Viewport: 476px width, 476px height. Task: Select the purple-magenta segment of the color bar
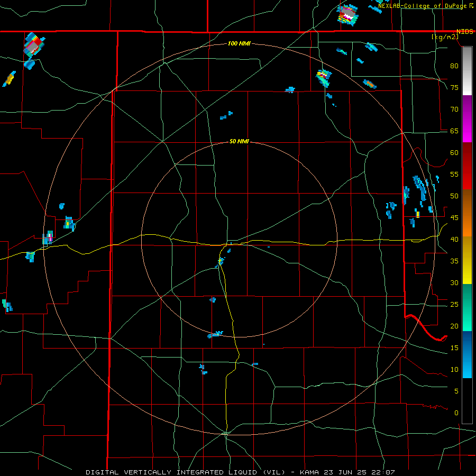coord(467,118)
